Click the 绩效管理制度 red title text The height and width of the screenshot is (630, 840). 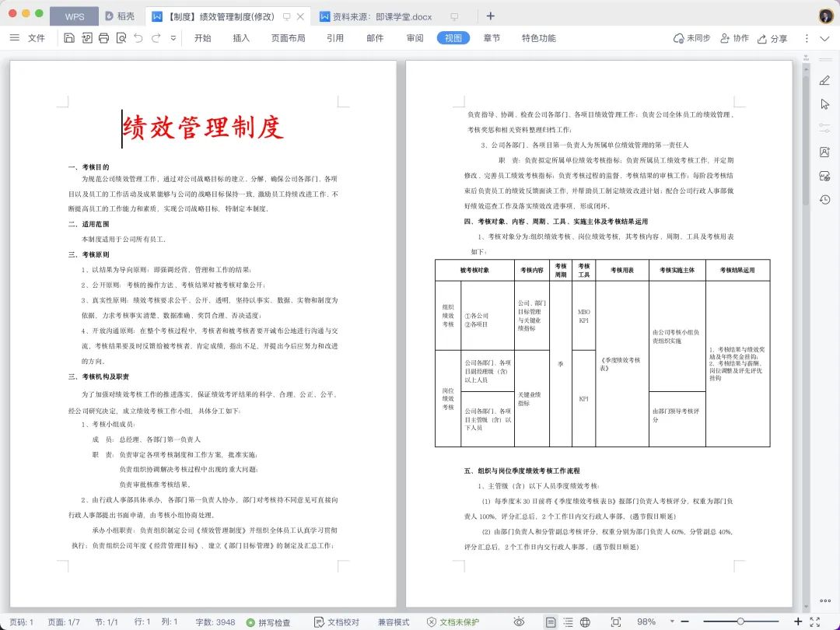coord(203,128)
